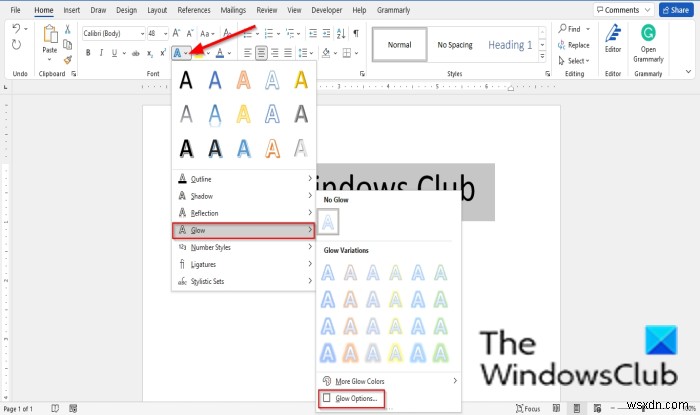Image resolution: width=700 pixels, height=415 pixels.
Task: Show paragraph marks with pilcrow icon
Action: click(356, 33)
